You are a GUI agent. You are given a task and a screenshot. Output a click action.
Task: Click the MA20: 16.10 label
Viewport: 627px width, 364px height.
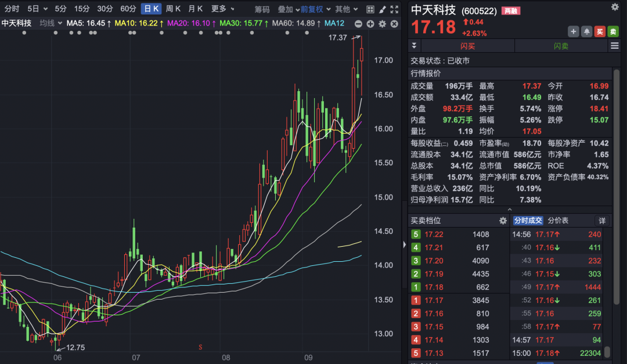192,24
